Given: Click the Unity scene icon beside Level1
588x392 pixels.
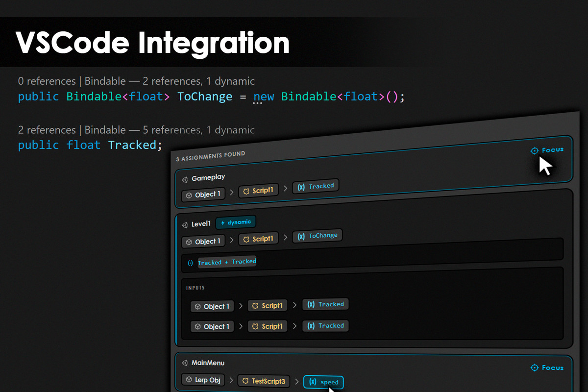Looking at the screenshot, I should (x=185, y=225).
